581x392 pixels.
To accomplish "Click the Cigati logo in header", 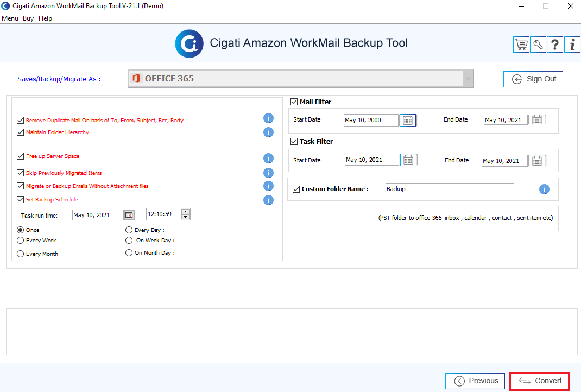I will [190, 44].
